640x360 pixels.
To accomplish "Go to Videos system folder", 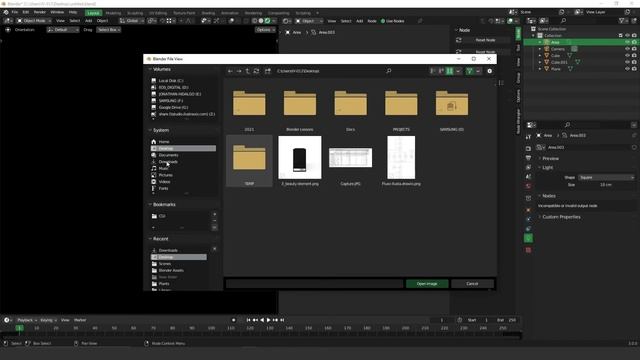I will point(183,182).
